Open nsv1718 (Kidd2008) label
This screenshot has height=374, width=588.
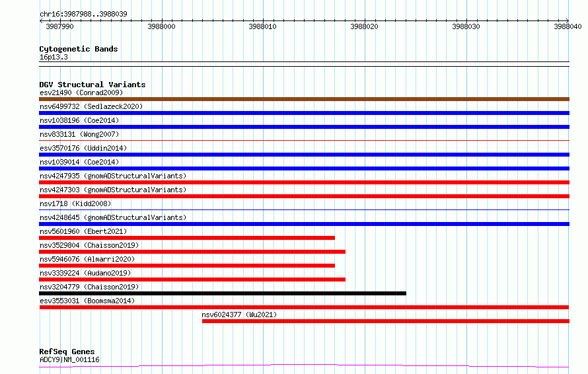75,204
